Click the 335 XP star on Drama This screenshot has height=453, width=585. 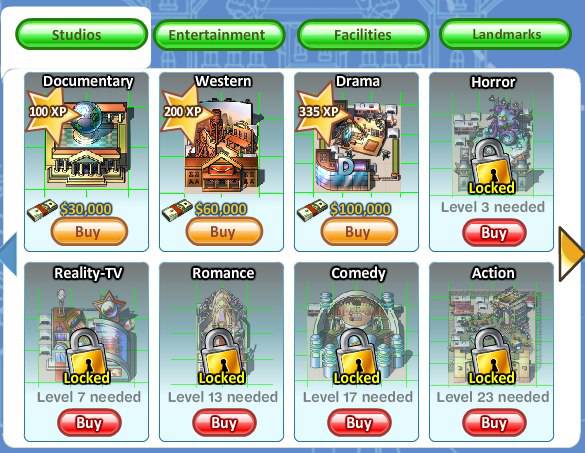point(319,112)
